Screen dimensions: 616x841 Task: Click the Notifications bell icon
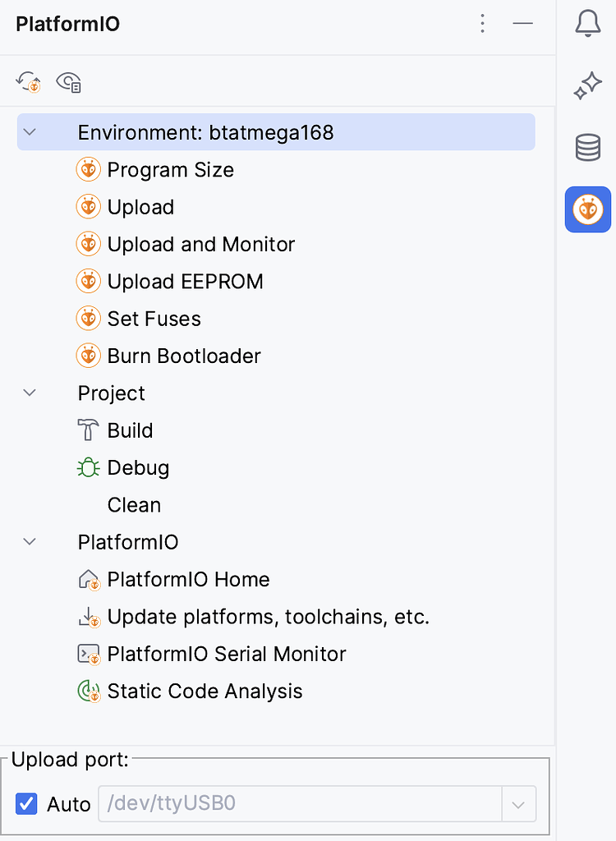pos(588,24)
